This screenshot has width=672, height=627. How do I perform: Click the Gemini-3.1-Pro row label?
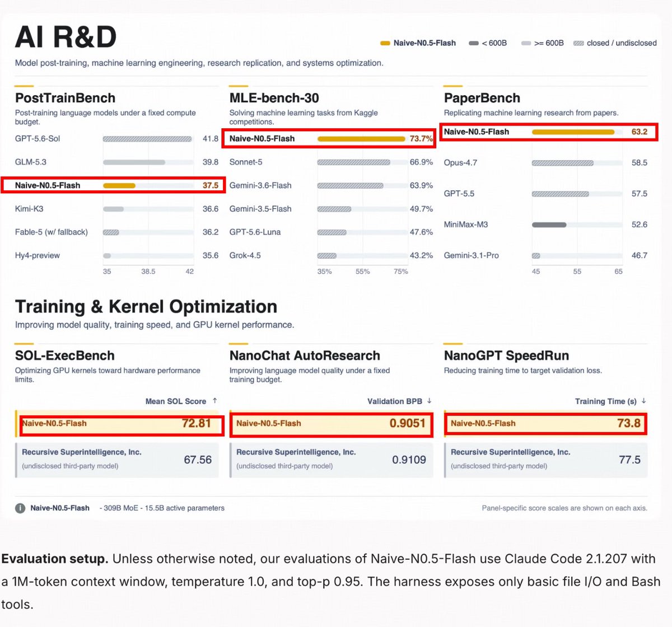click(x=472, y=255)
